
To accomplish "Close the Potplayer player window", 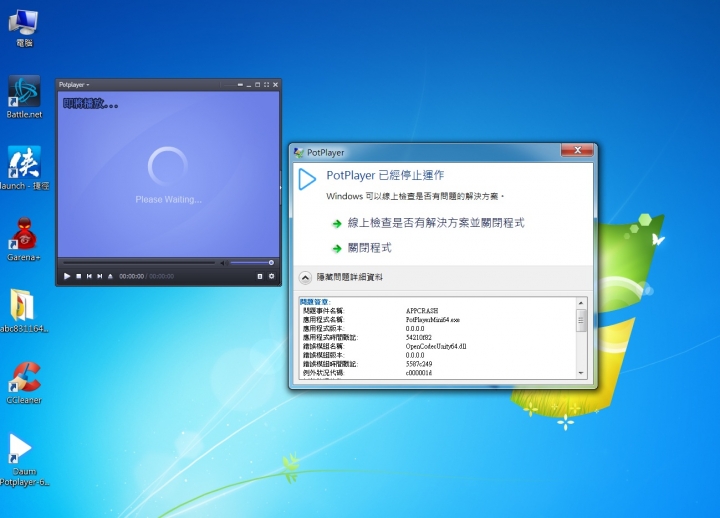I will click(x=276, y=84).
